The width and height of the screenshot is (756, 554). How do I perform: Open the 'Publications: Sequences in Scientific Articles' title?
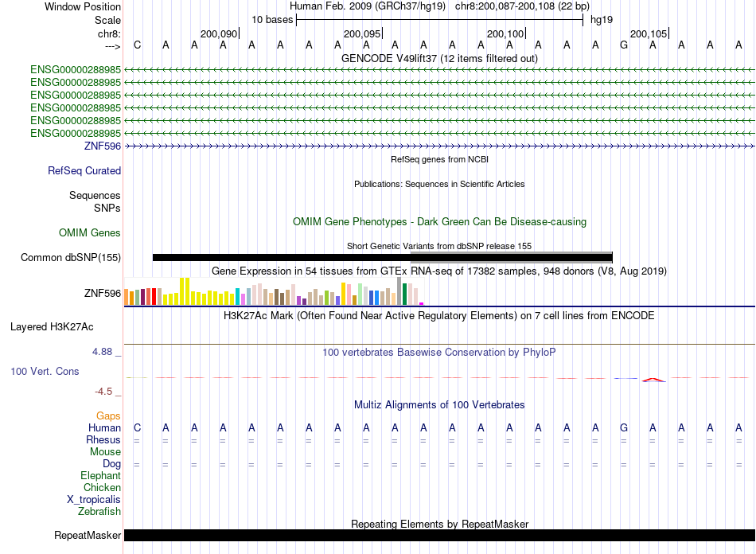tap(439, 184)
